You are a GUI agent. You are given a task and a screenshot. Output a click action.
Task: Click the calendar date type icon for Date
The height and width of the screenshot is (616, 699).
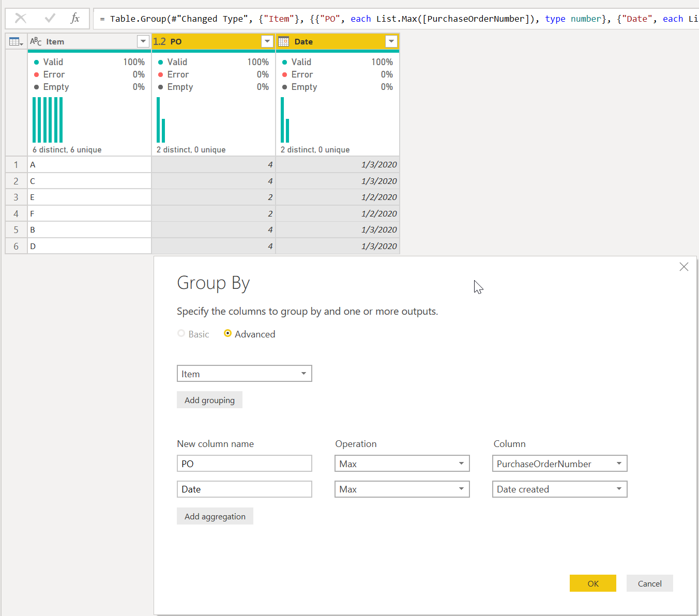click(283, 41)
